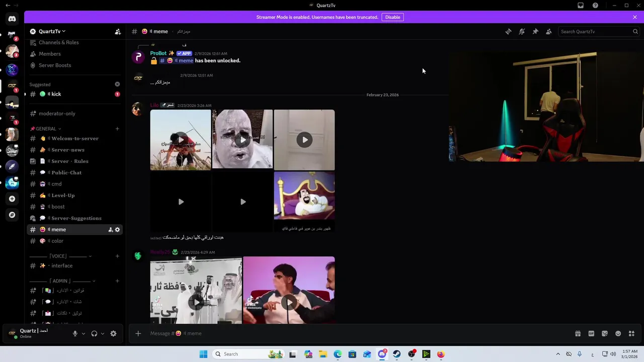
Task: Click the meme channel link in ProBot message
Action: click(177, 61)
